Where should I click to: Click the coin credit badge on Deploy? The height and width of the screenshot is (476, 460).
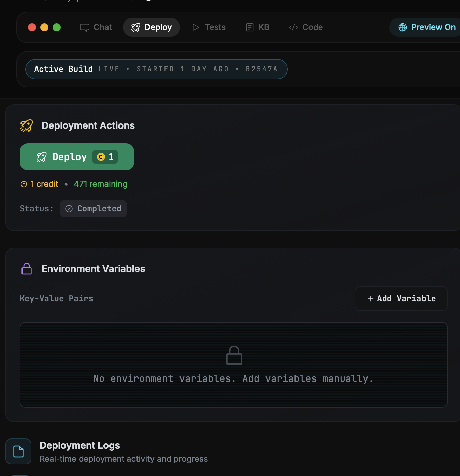pos(105,157)
